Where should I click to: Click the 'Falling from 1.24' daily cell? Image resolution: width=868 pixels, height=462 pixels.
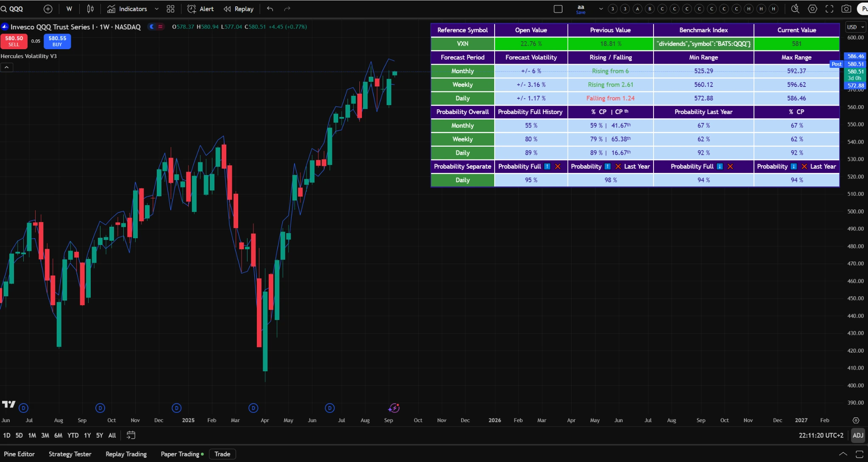click(x=610, y=98)
